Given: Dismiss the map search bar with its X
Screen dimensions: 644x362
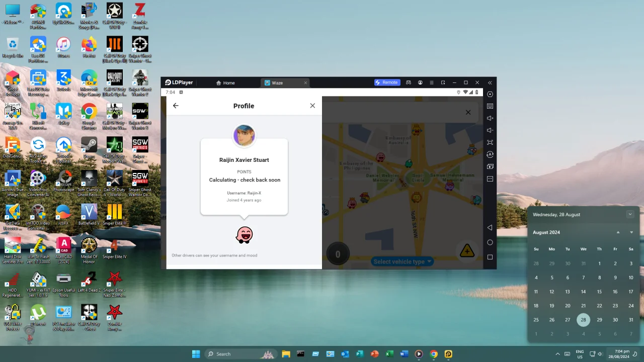Looking at the screenshot, I should point(468,112).
